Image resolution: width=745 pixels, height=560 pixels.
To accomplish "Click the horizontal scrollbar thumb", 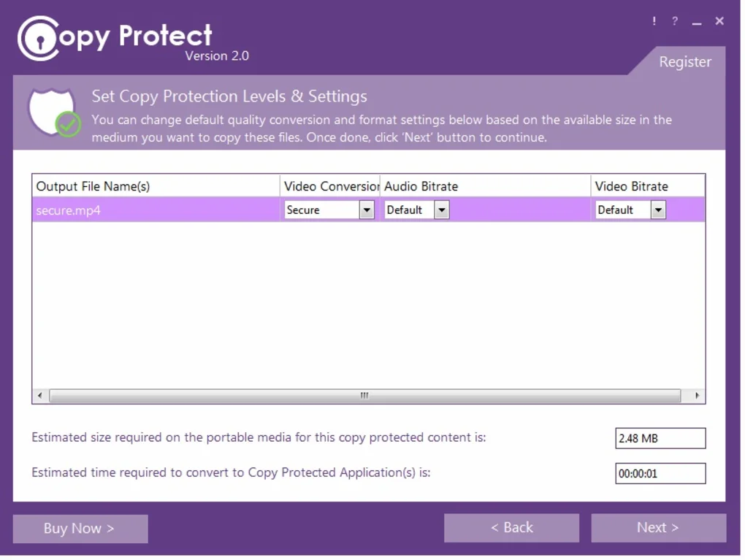I will 365,396.
